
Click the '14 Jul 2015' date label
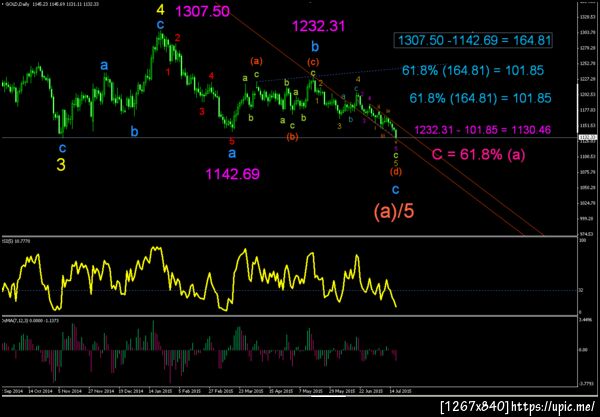[400, 391]
